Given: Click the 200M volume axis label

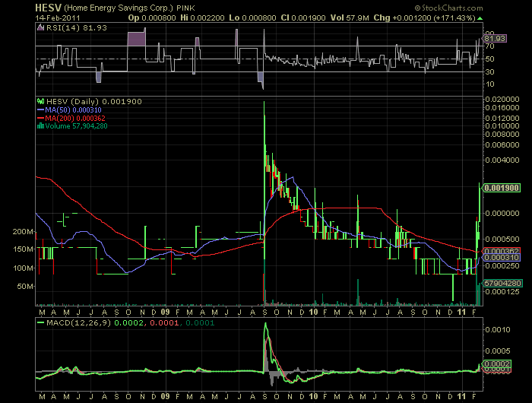Looking at the screenshot, I should pyautogui.click(x=23, y=232).
